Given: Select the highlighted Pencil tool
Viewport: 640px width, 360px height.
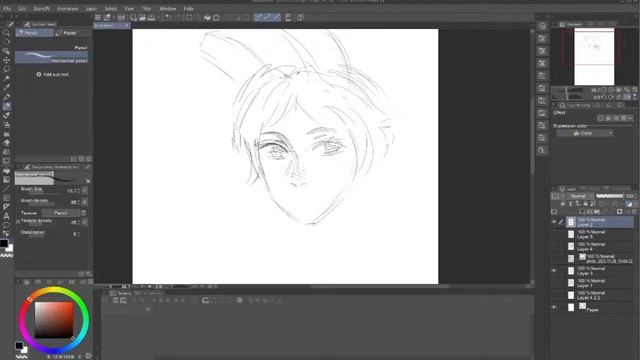Looking at the screenshot, I should (x=6, y=107).
